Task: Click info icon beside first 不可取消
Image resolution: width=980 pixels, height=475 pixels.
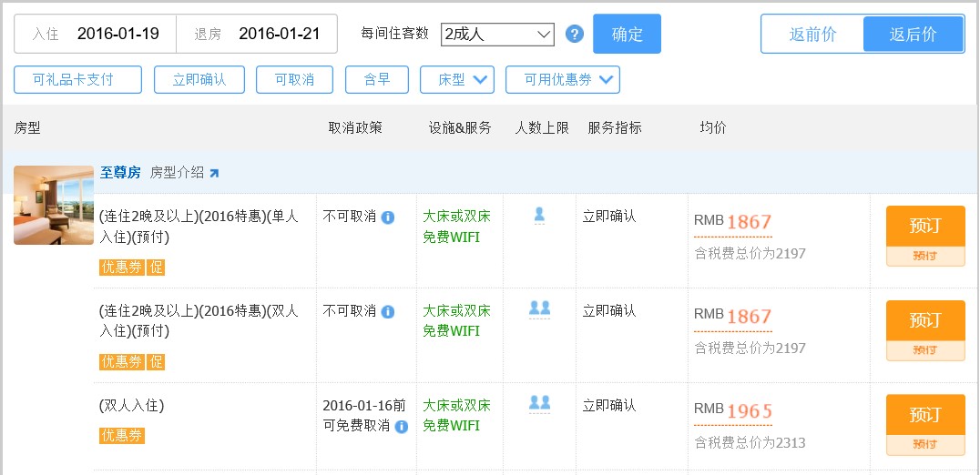Action: [388, 217]
